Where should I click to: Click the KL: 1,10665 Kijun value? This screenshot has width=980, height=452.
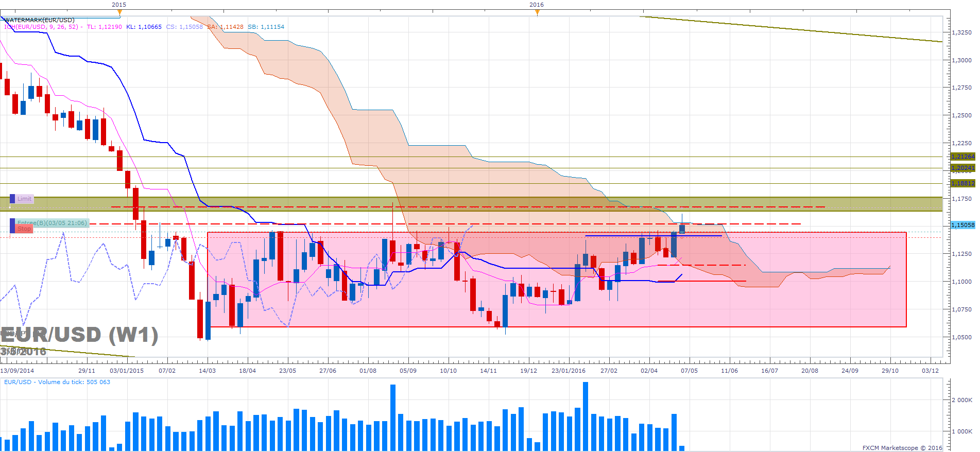click(x=144, y=27)
